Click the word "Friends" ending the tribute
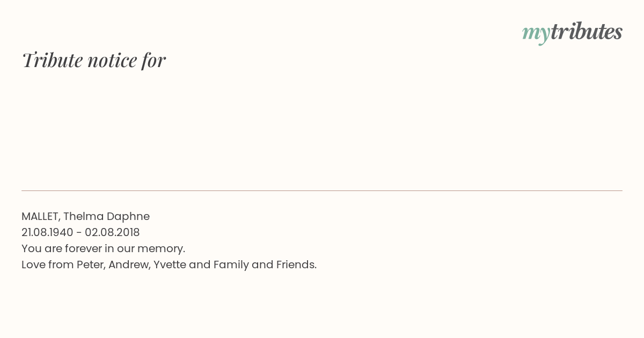Viewport: 644px width, 338px height. 295,264
